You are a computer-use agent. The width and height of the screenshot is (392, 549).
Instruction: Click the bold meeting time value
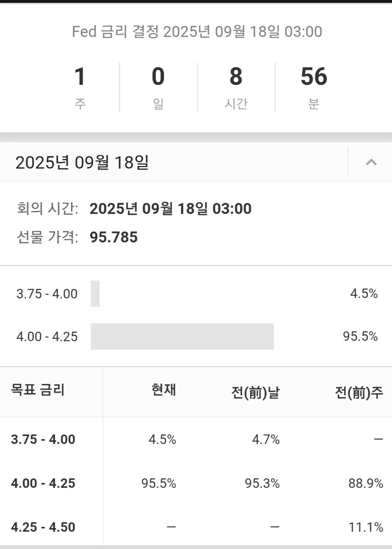pos(170,209)
